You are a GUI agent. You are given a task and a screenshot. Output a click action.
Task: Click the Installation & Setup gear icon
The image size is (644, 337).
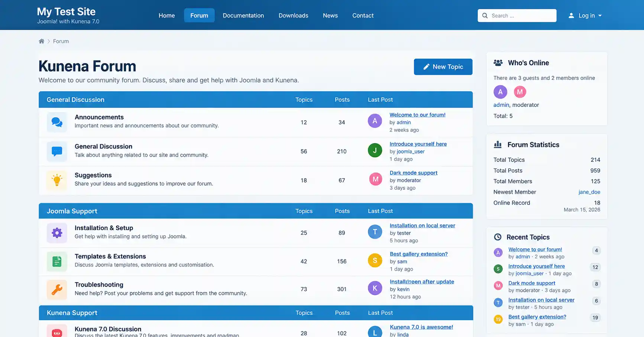point(57,233)
